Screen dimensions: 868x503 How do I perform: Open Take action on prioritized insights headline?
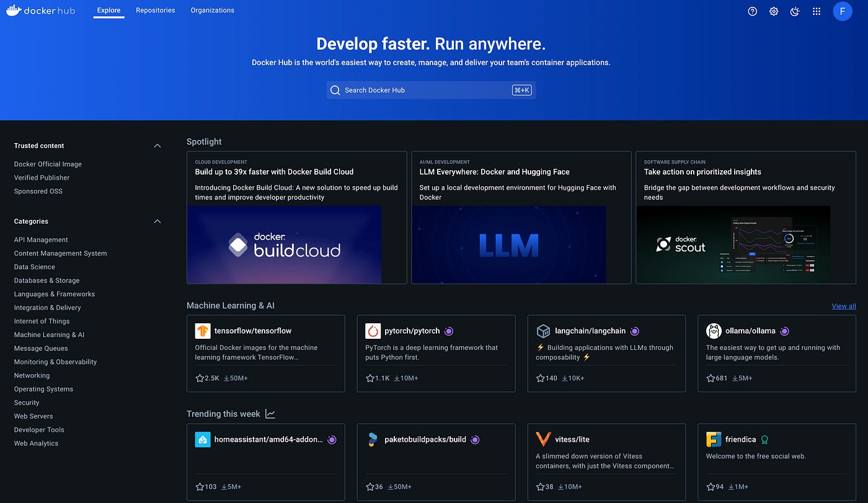[702, 172]
